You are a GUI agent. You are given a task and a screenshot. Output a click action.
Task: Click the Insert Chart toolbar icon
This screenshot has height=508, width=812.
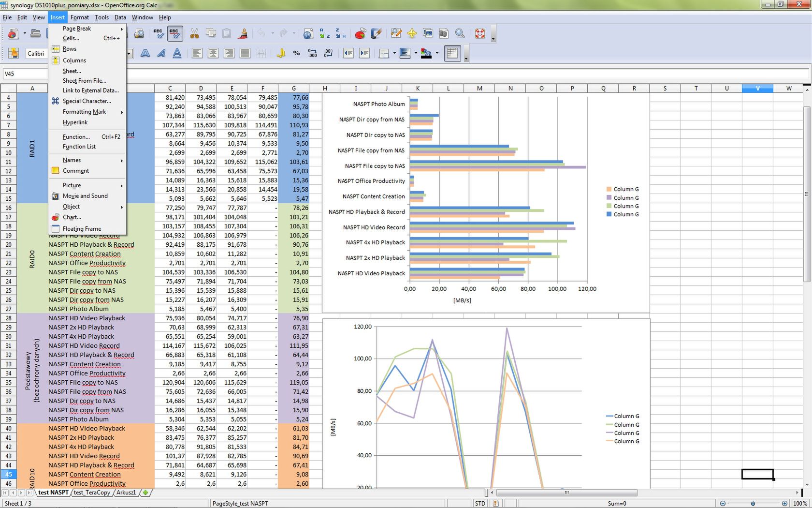pyautogui.click(x=360, y=33)
